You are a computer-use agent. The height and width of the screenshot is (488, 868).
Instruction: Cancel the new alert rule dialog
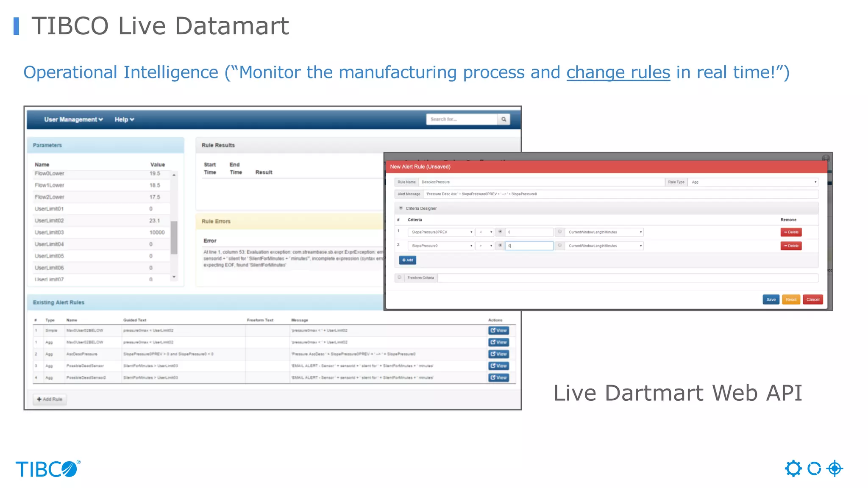point(813,299)
